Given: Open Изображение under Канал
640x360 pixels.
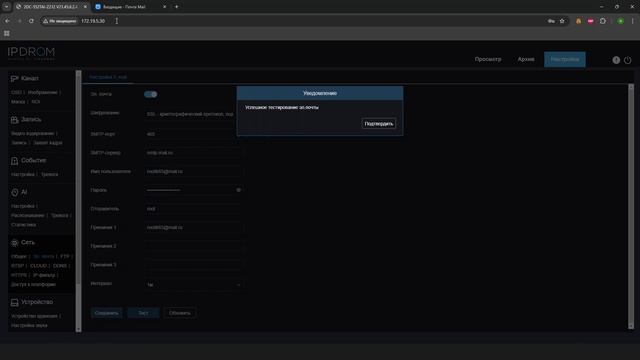Looking at the screenshot, I should coord(42,93).
